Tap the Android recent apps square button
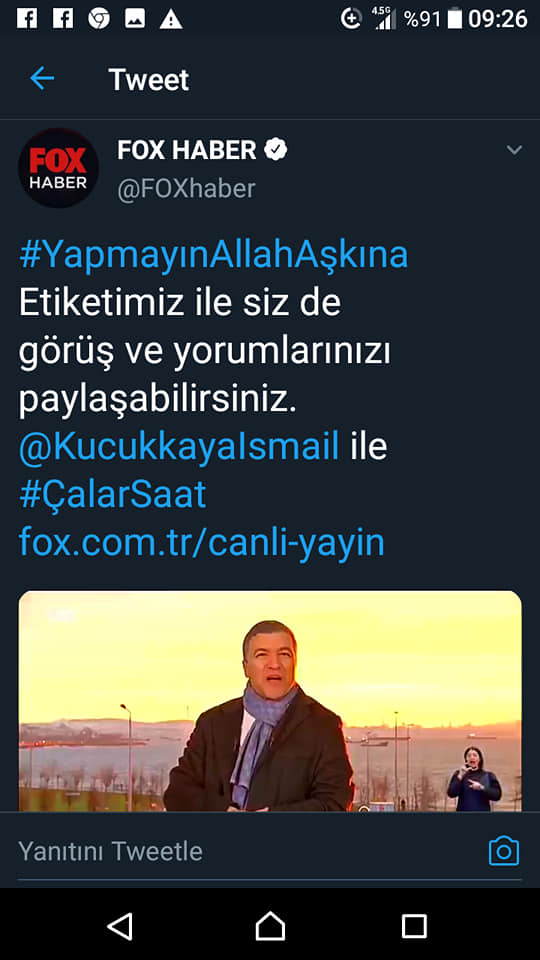 [x=414, y=926]
